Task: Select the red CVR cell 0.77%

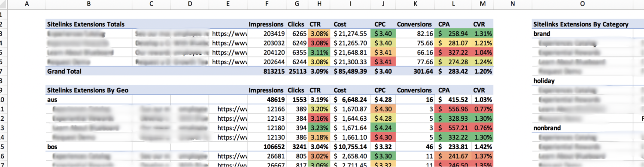Action: pos(483,109)
